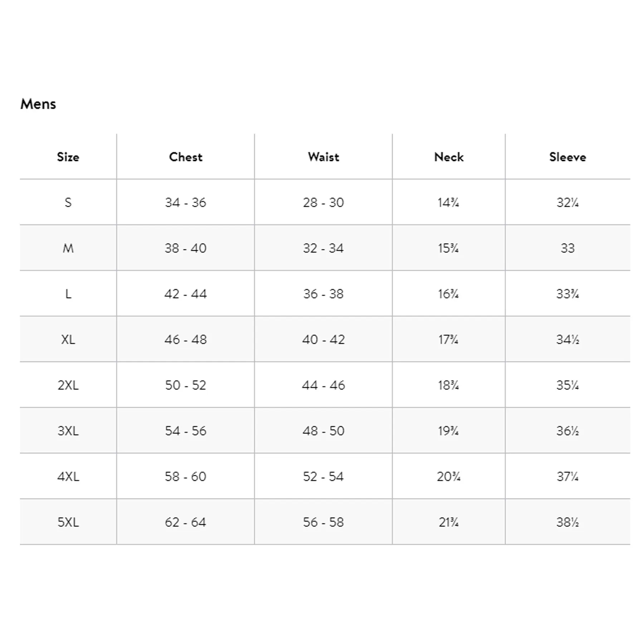Click waist value 28 - 30

point(323,203)
